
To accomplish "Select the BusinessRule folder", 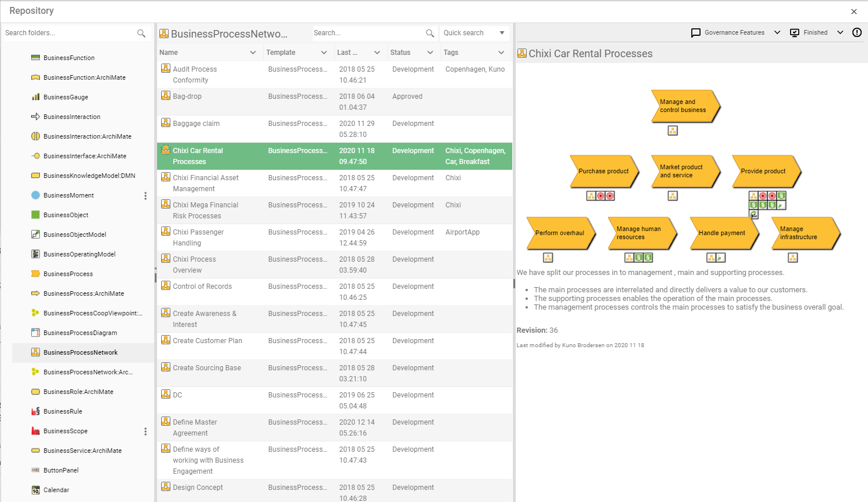I will 63,411.
